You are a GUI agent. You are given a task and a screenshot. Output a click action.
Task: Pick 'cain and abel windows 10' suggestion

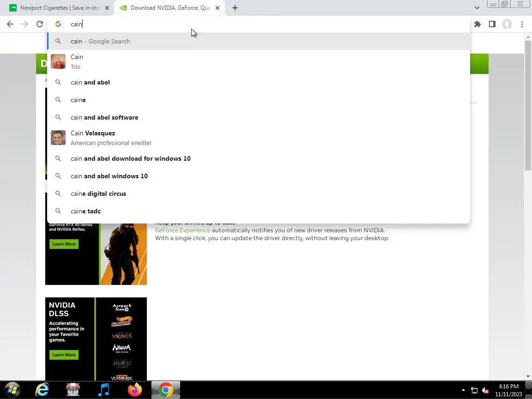coord(259,176)
